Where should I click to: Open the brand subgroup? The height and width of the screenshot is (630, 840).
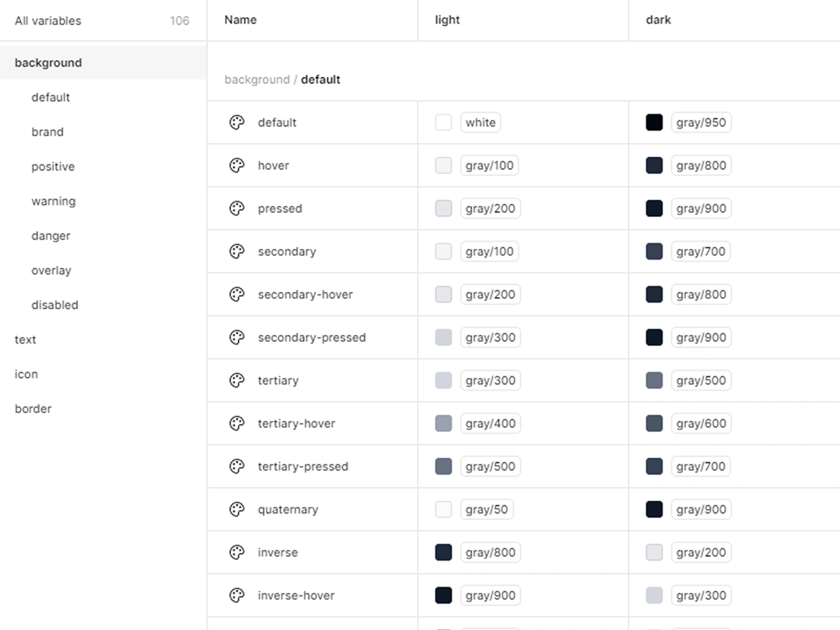[x=47, y=132]
